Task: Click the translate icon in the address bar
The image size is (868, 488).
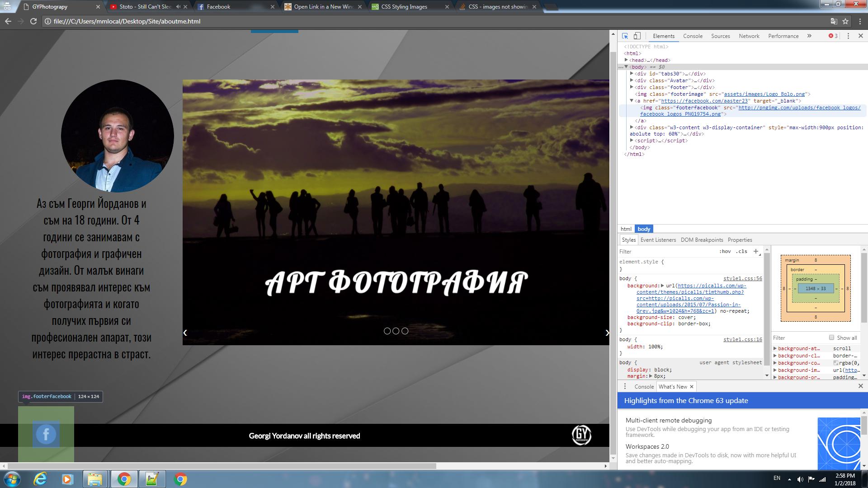Action: pyautogui.click(x=833, y=21)
